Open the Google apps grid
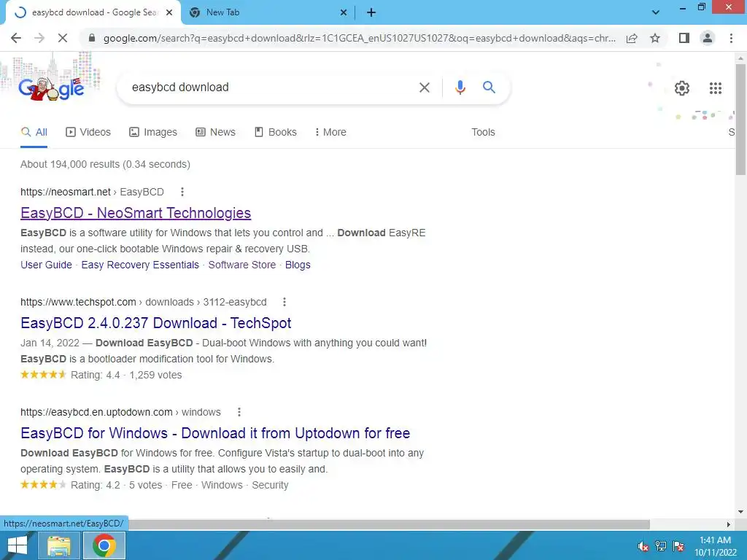This screenshot has width=747, height=560. tap(716, 88)
